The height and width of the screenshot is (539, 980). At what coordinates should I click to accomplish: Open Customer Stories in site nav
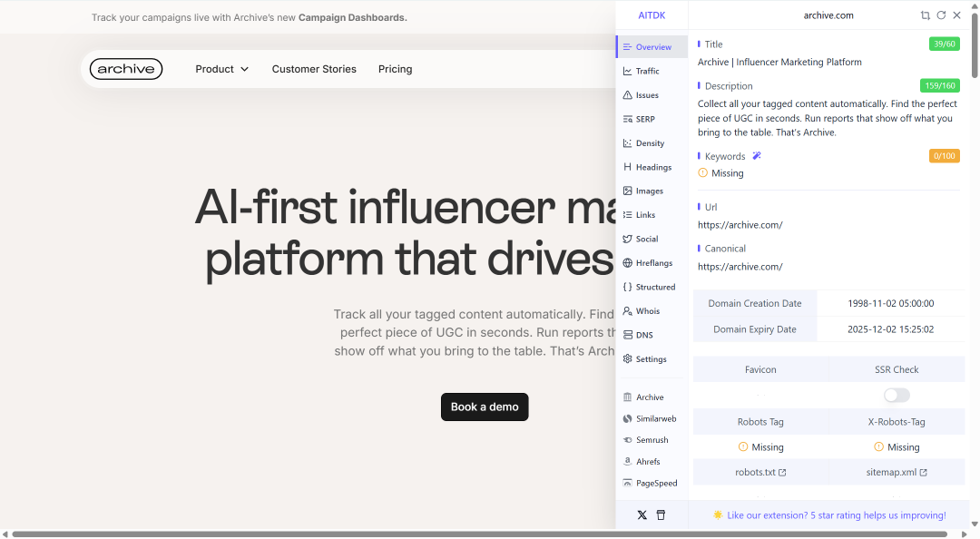pyautogui.click(x=314, y=69)
